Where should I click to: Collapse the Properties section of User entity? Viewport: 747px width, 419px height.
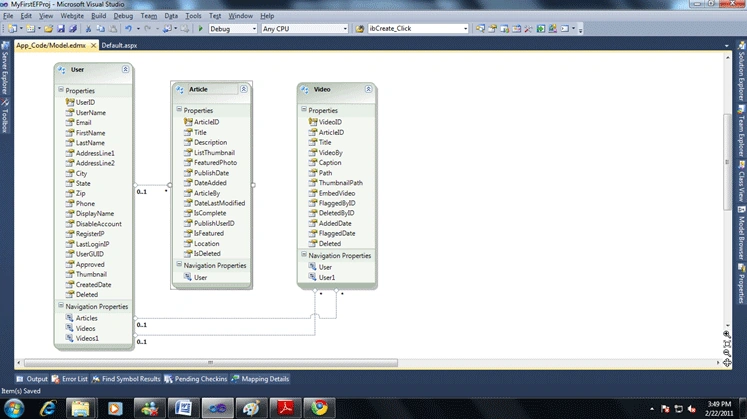[61, 90]
